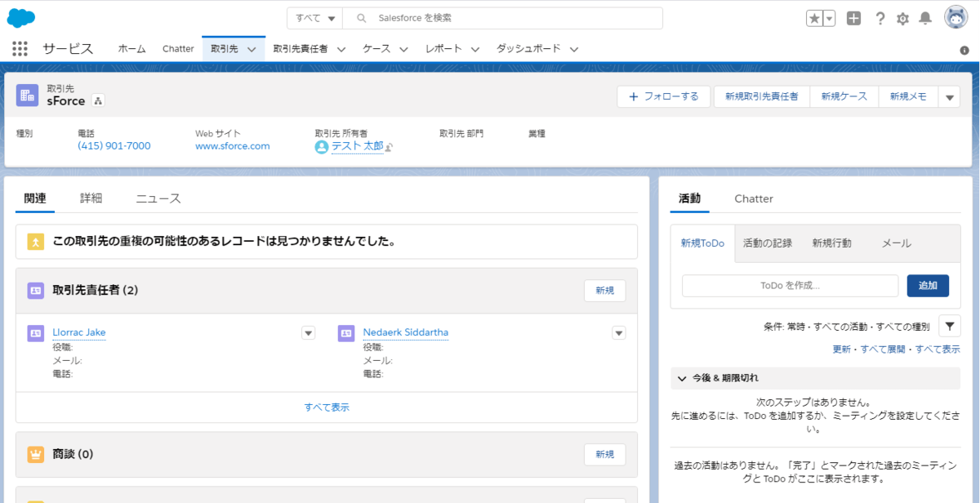Click the owner avatar icon for テスト 太郎
The width and height of the screenshot is (980, 503).
point(322,147)
